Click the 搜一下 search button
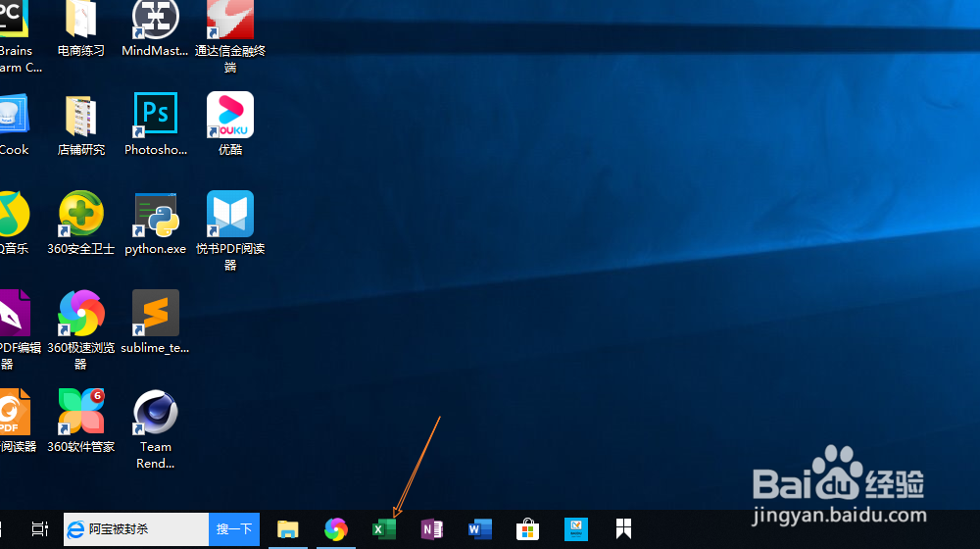Screen dimensions: 980x549 click(x=234, y=529)
